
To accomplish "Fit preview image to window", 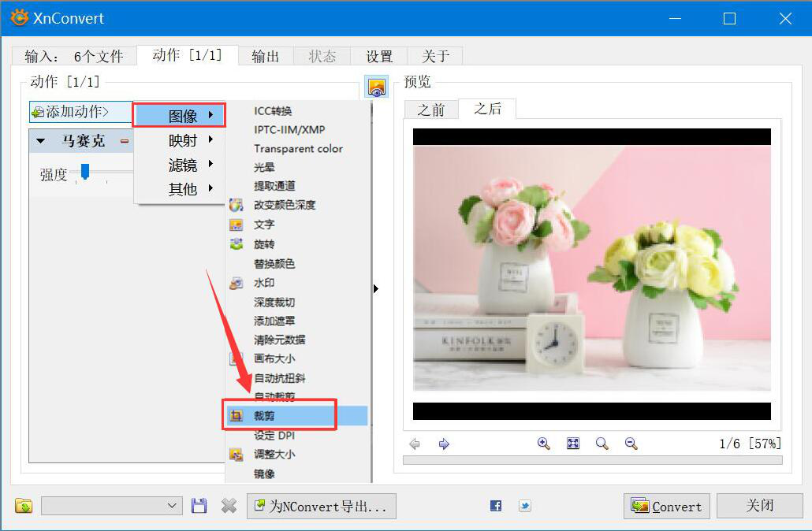I will coord(573,444).
